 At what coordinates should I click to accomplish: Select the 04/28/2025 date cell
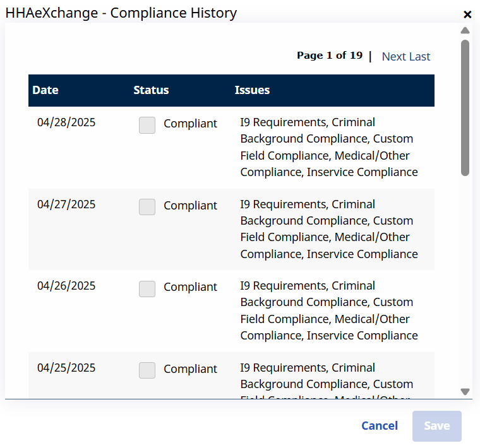(66, 122)
